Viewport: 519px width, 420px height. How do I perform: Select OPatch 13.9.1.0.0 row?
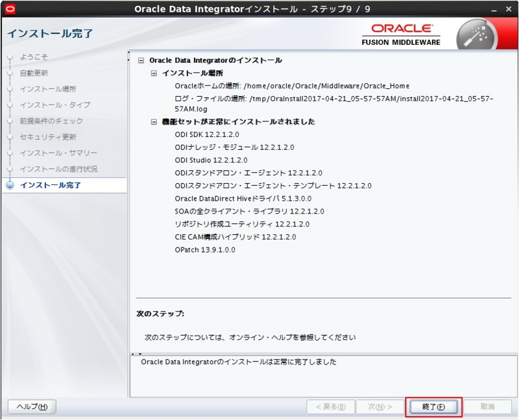205,250
